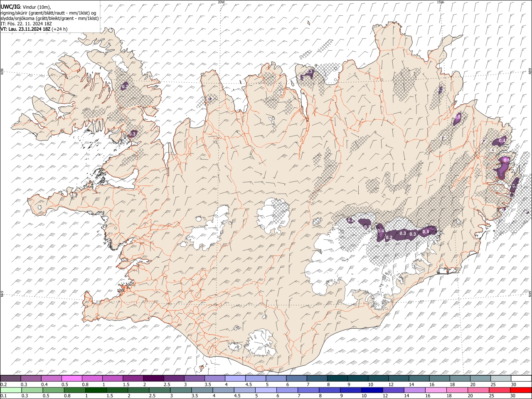This screenshot has height=399, width=532.
Task: Click the '0.1' label on the rain scale
Action: 3,396
